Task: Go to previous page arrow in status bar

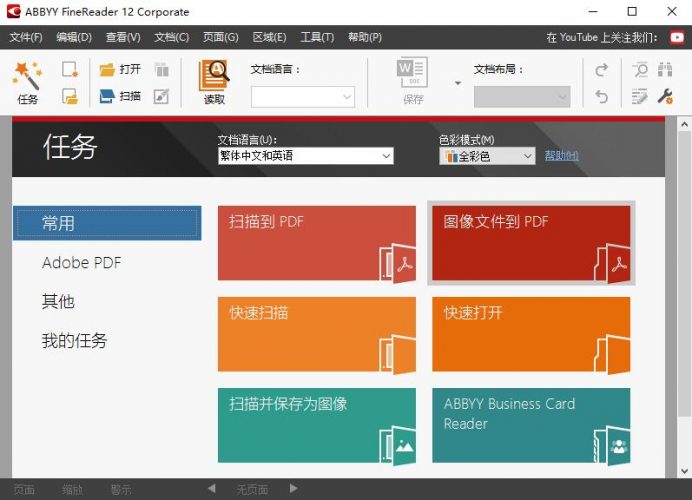Action: click(x=211, y=489)
